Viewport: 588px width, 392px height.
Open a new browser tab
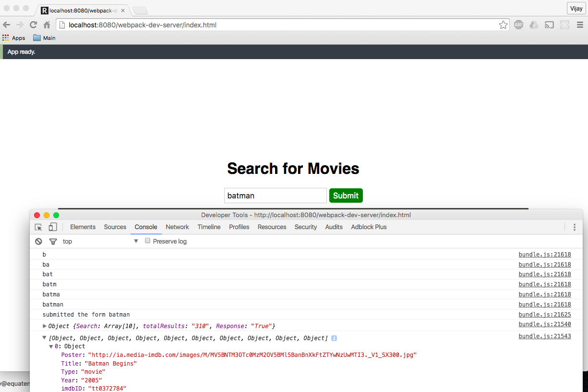[x=140, y=10]
